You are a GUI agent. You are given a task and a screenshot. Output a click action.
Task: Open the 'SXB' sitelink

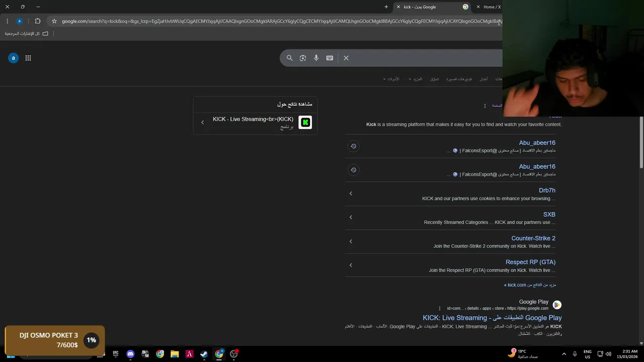click(549, 214)
